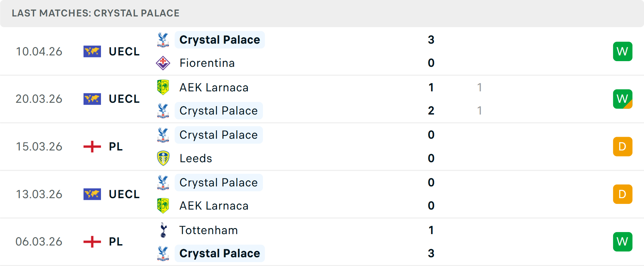Screen dimensions: 644x266
Task: Click the AEK Larnaca logo in the 20.03.26 row
Action: (163, 87)
